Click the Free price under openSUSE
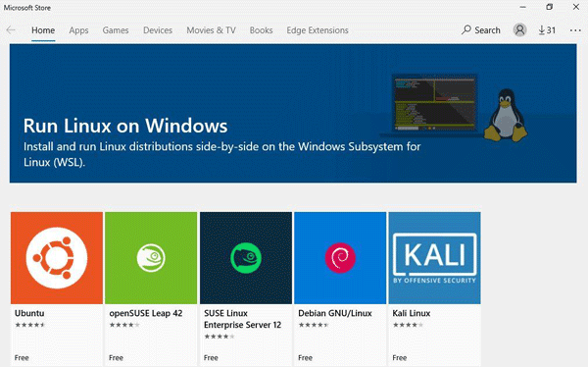The height and width of the screenshot is (367, 588). (116, 357)
